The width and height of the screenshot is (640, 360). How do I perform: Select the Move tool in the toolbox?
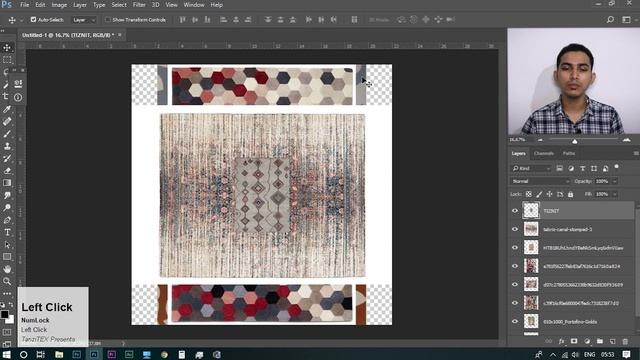point(7,48)
